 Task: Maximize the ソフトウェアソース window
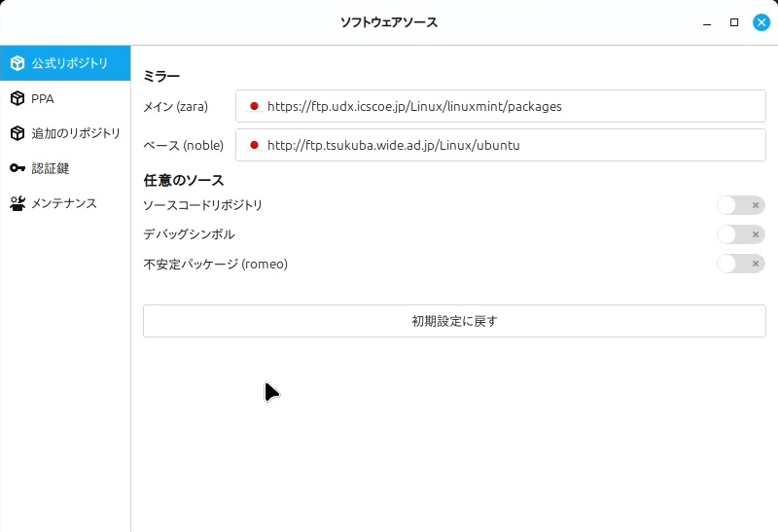tap(734, 22)
